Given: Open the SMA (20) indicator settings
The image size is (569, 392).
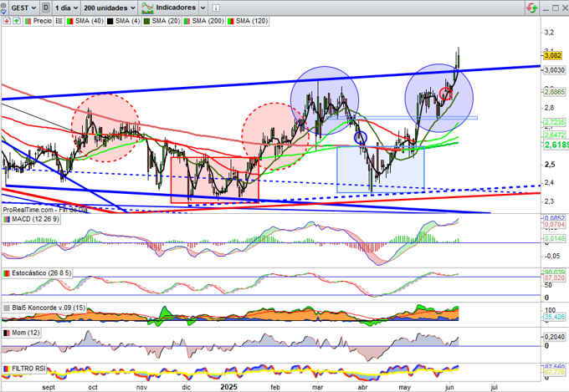Looking at the screenshot, I should coord(166,21).
